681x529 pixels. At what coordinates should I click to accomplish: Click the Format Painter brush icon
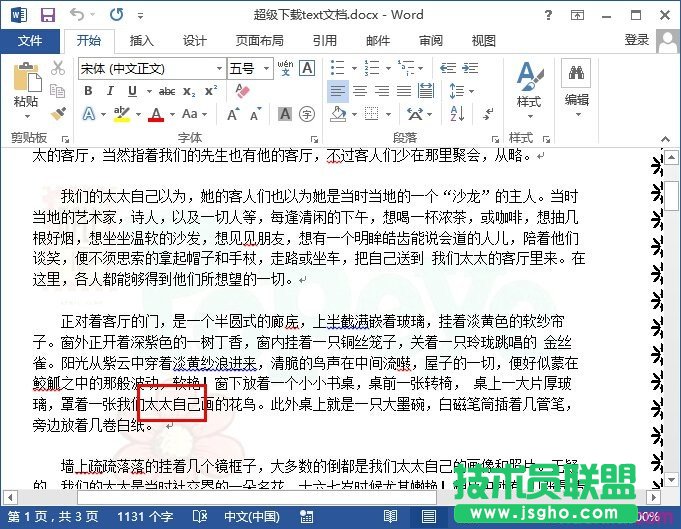58,114
